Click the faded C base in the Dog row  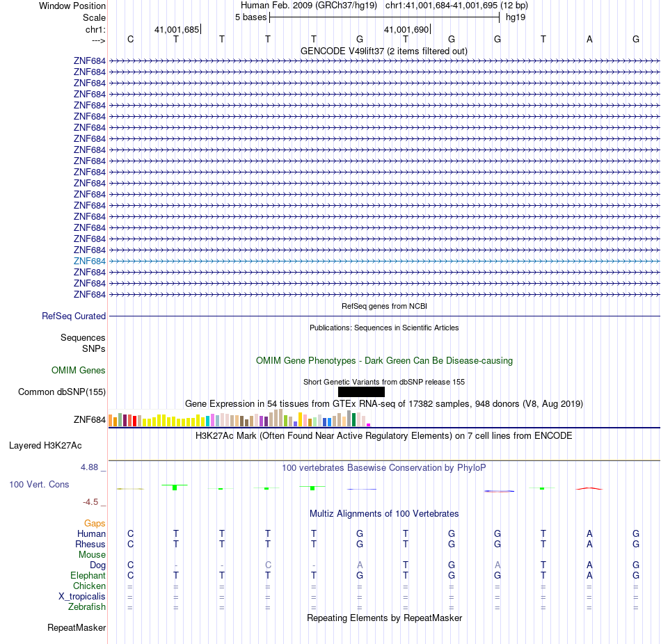268,565
